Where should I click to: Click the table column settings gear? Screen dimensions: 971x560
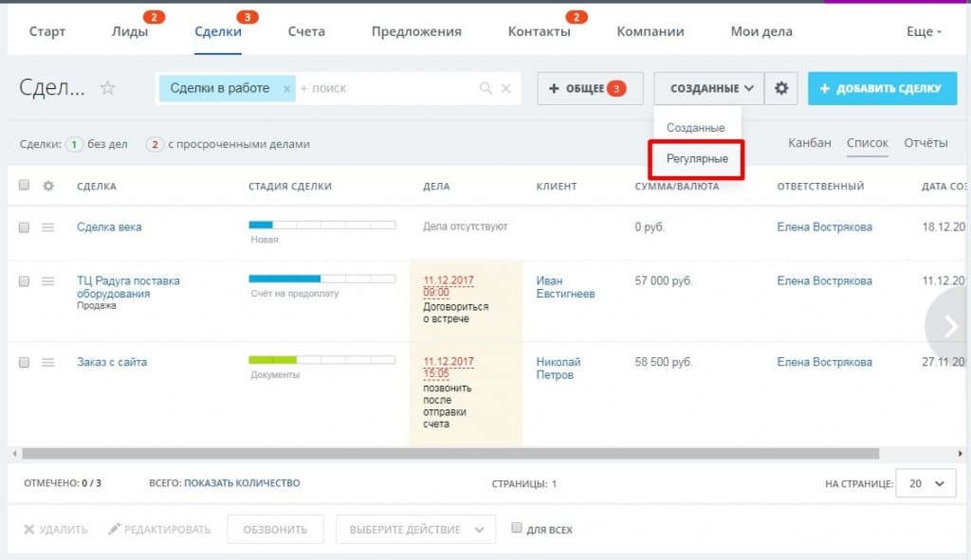click(x=48, y=186)
